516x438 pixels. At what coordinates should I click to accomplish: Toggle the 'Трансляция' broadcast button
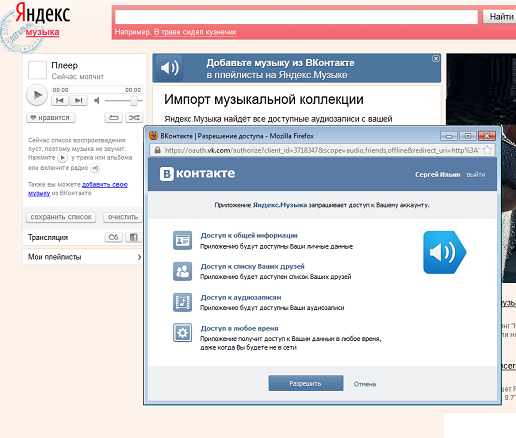tap(113, 237)
